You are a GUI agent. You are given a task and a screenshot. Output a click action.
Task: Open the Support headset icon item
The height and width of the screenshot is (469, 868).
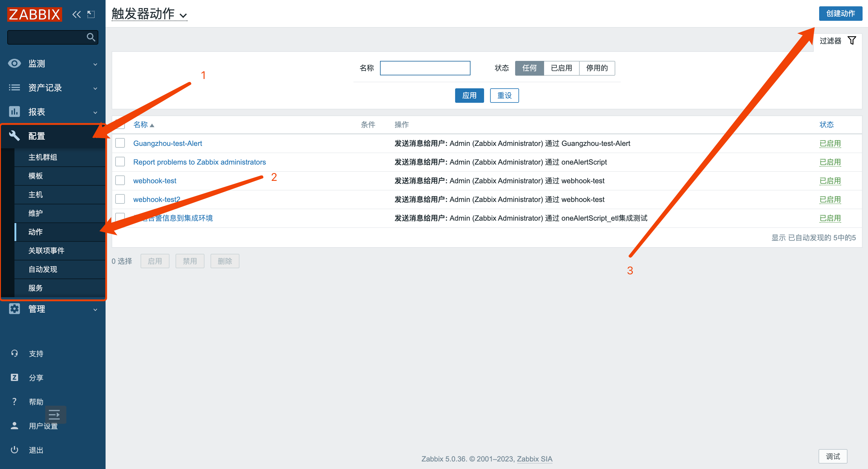[14, 353]
